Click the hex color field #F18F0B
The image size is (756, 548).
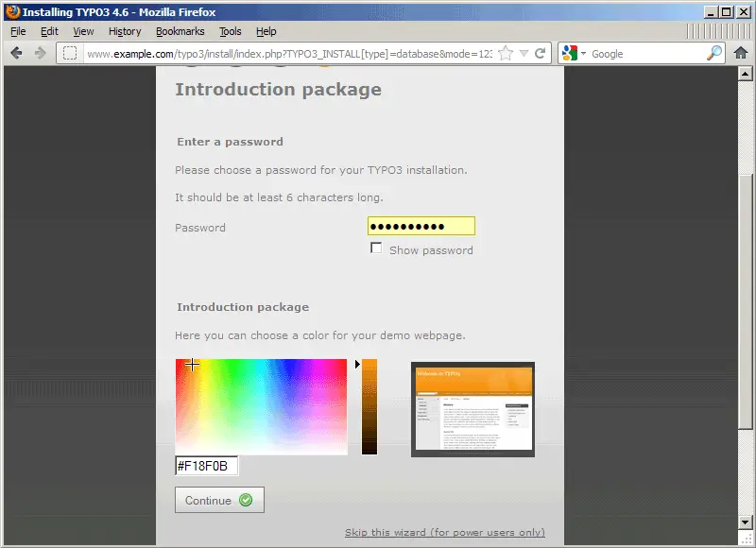click(206, 466)
